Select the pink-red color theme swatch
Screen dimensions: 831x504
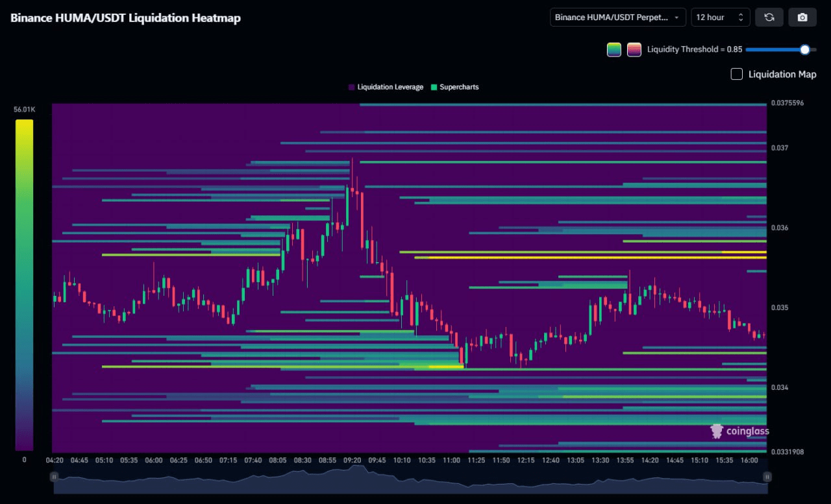pyautogui.click(x=634, y=49)
